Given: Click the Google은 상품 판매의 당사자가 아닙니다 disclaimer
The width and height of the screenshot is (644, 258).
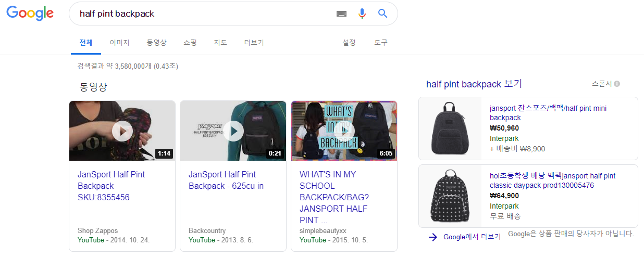Looking at the screenshot, I should tap(571, 234).
